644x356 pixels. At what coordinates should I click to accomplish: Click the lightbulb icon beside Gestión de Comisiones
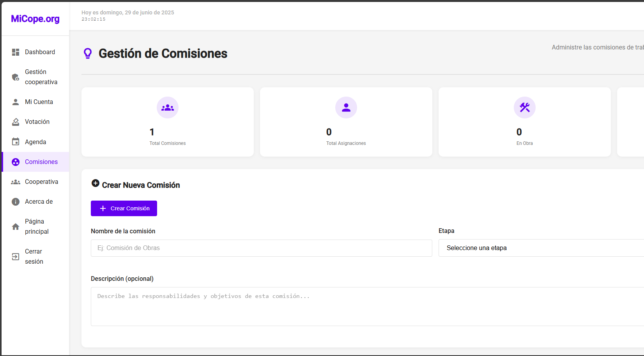point(88,53)
